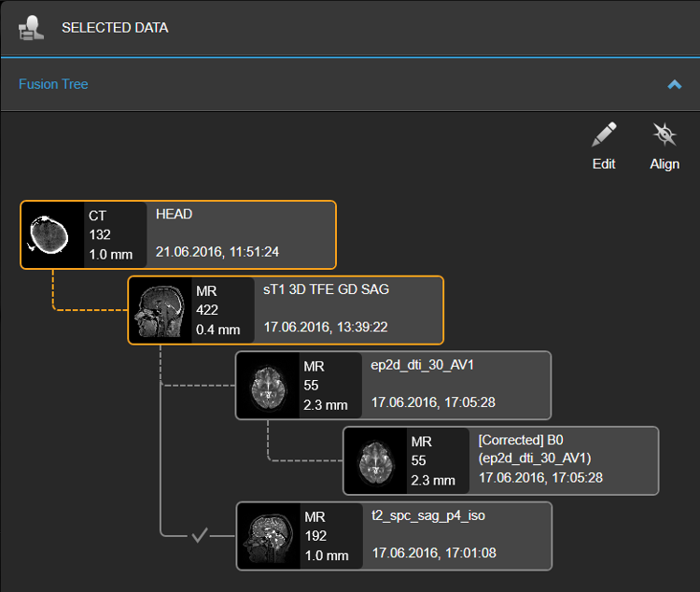The image size is (700, 592).
Task: Click the Fusion Tree heading
Action: click(x=53, y=84)
